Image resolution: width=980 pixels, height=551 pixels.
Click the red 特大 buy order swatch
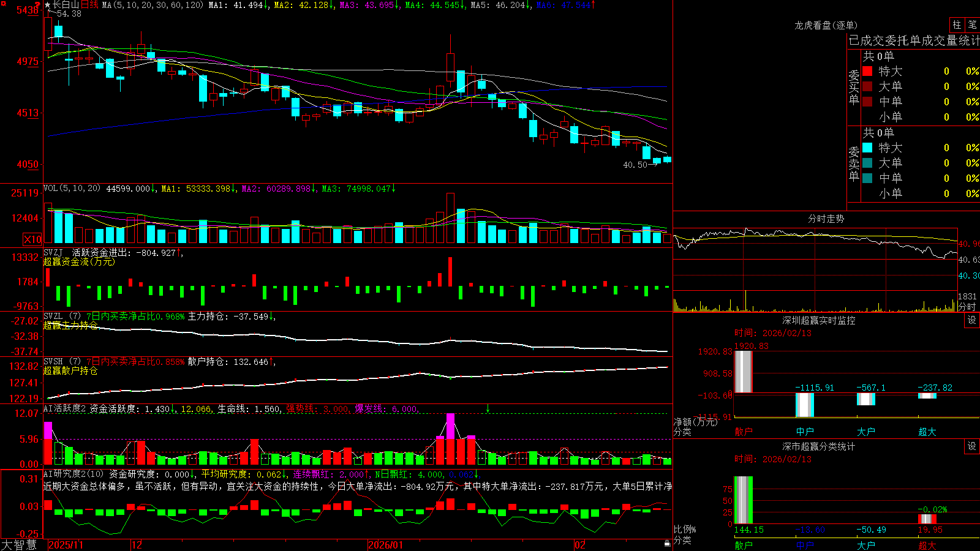pos(867,71)
